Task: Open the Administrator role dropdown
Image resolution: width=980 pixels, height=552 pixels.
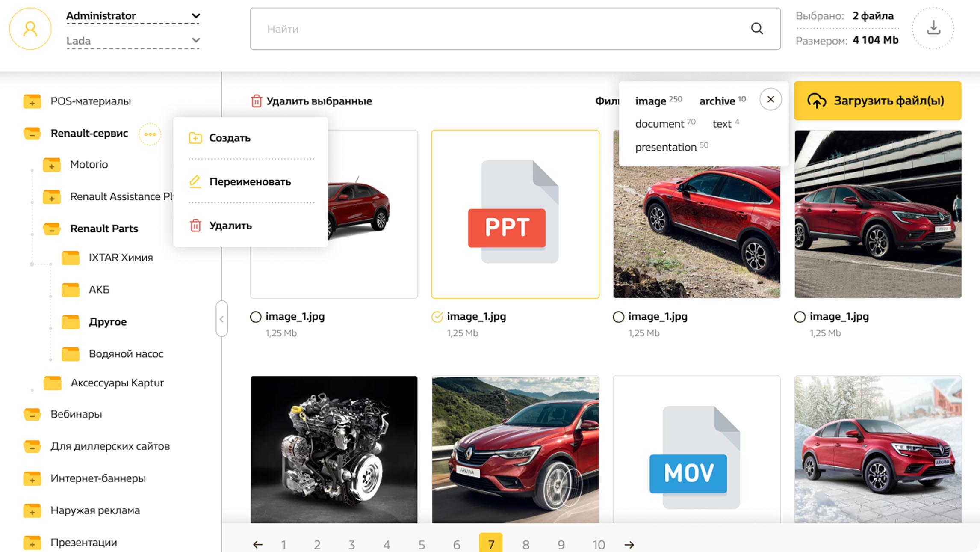Action: 133,16
